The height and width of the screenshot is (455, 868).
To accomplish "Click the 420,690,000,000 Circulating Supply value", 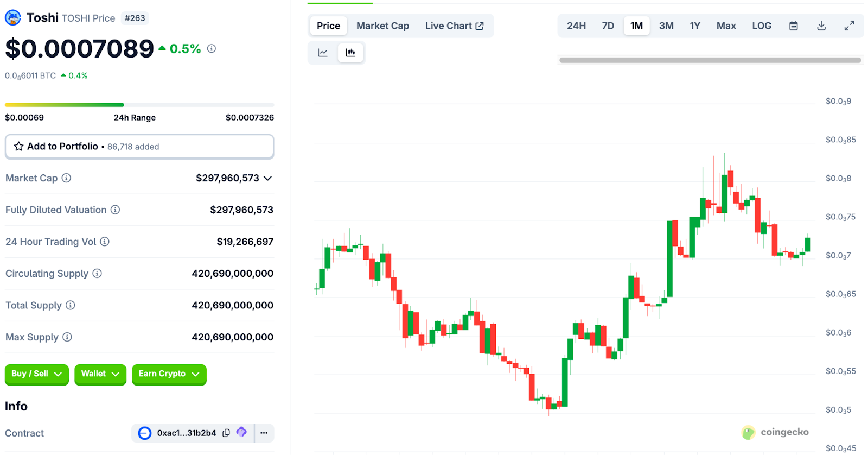I will 233,273.
